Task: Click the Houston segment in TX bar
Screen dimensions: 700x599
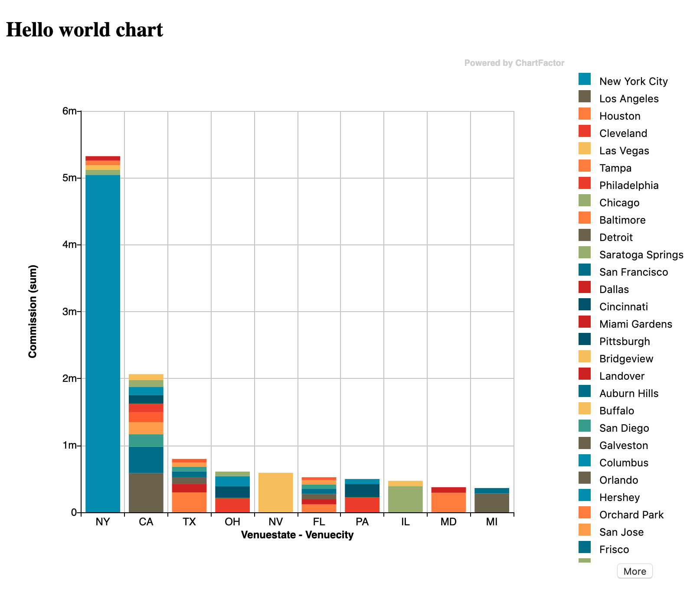Action: pyautogui.click(x=189, y=502)
